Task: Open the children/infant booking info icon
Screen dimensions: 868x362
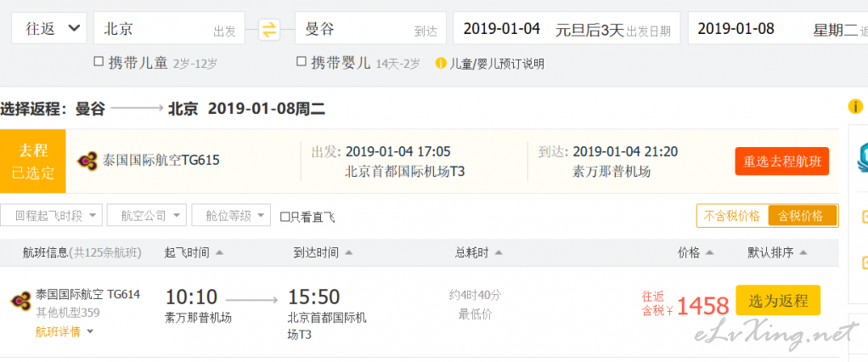Action: (x=441, y=63)
